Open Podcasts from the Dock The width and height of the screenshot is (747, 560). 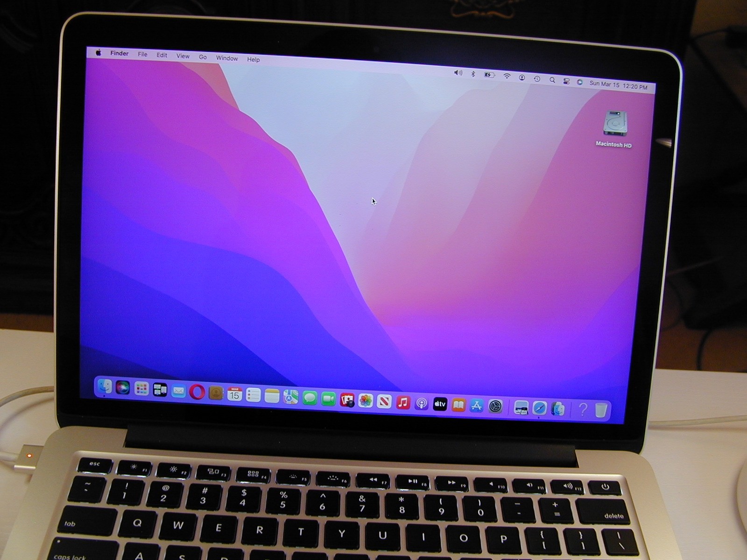click(422, 404)
